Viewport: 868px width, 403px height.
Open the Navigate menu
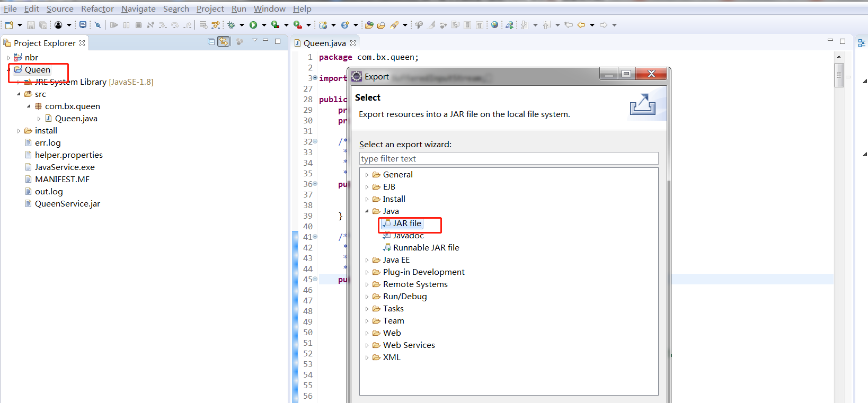coord(138,8)
